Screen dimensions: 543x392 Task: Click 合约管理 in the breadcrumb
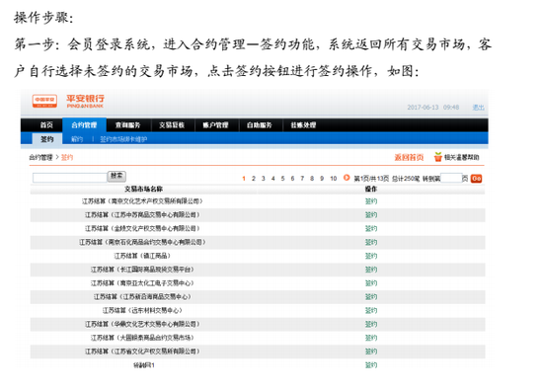[x=40, y=158]
